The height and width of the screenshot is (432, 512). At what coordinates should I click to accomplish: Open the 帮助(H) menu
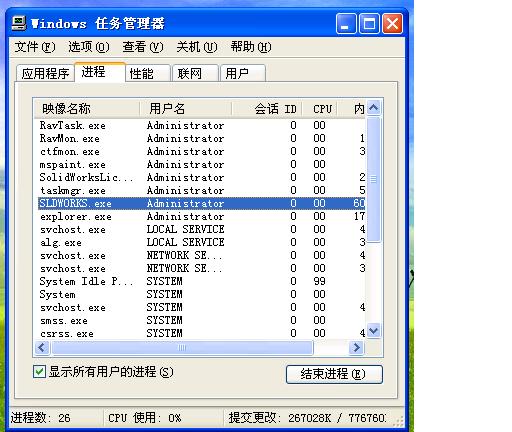[251, 47]
